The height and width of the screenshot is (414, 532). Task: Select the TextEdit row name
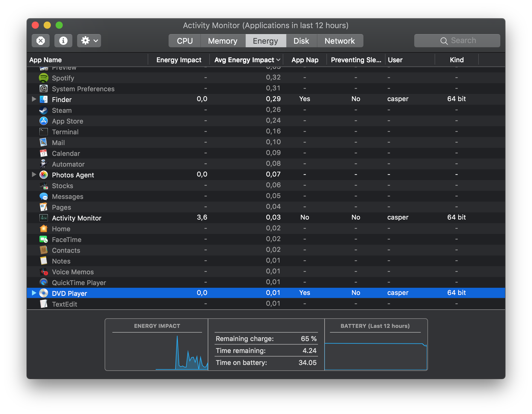pyautogui.click(x=65, y=304)
